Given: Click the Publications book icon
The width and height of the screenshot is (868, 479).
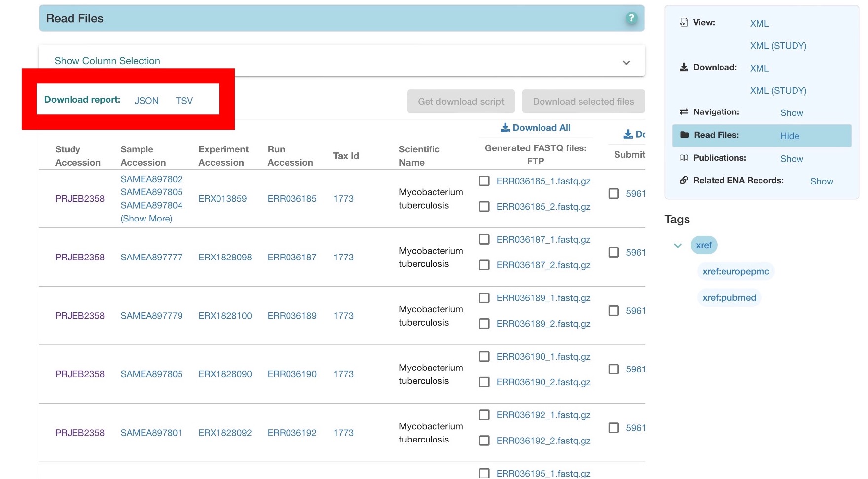Looking at the screenshot, I should point(684,158).
